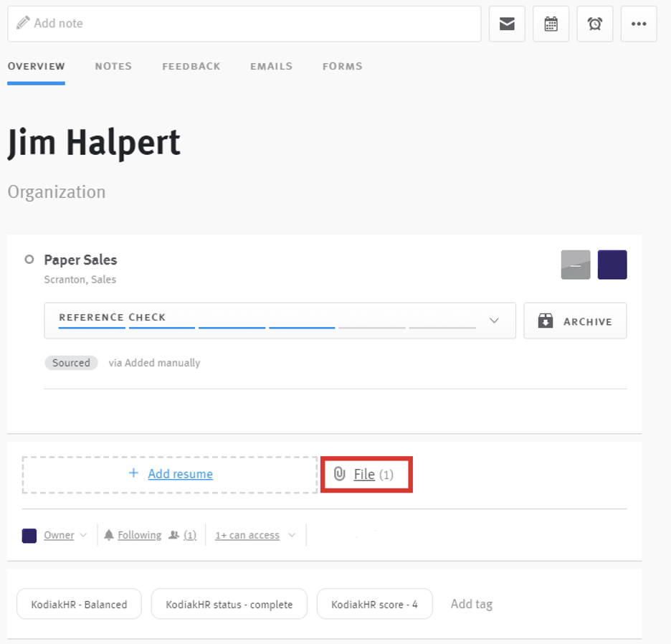
Task: Click the Add resume link
Action: pyautogui.click(x=180, y=474)
